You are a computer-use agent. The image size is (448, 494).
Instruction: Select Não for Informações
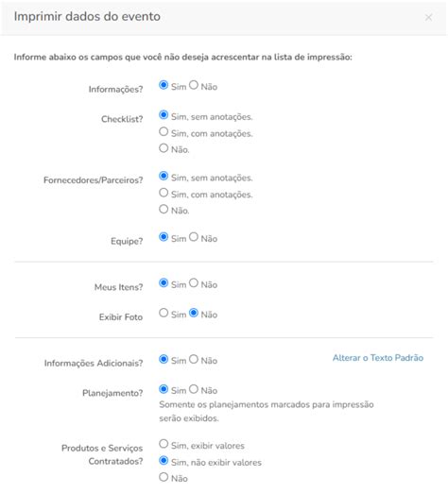194,85
